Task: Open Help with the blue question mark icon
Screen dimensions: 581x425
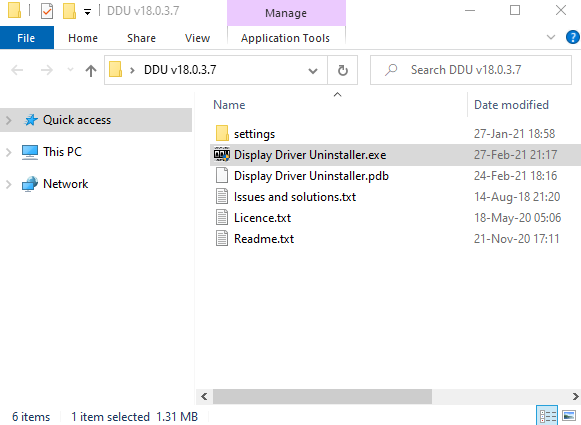Action: 572,37
